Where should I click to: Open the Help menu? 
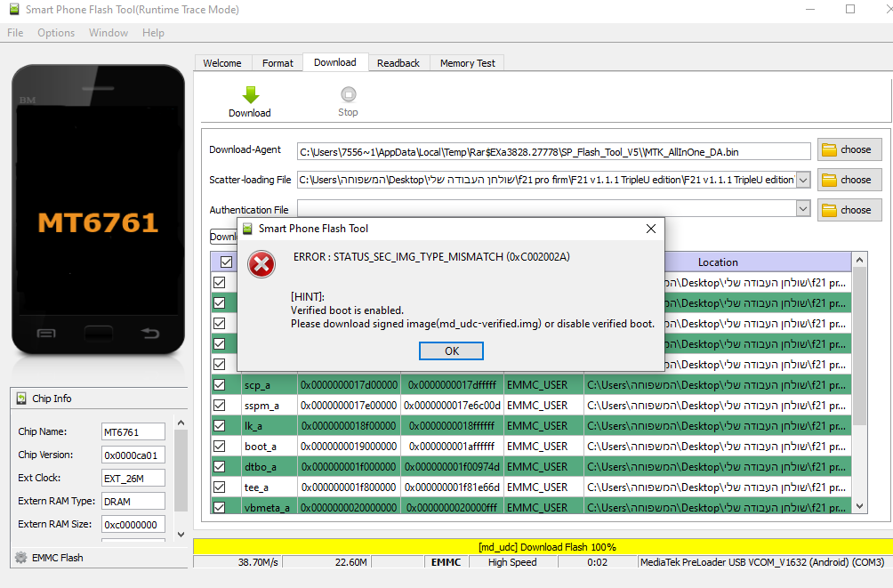point(153,33)
